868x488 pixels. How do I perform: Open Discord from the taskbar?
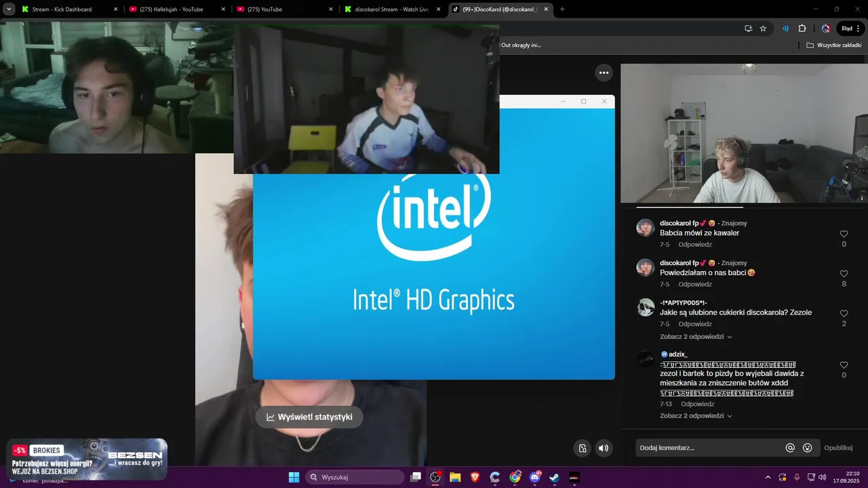tap(534, 477)
